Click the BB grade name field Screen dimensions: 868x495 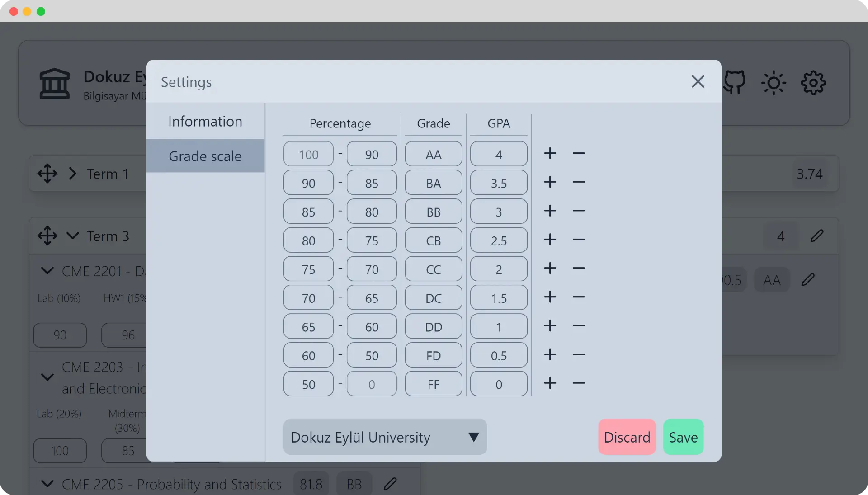[433, 212]
